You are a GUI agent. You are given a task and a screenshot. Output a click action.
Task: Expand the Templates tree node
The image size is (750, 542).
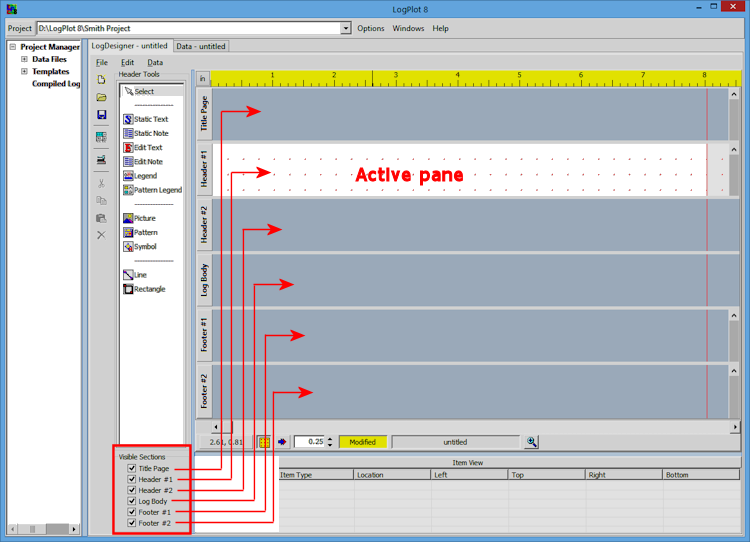(x=24, y=72)
